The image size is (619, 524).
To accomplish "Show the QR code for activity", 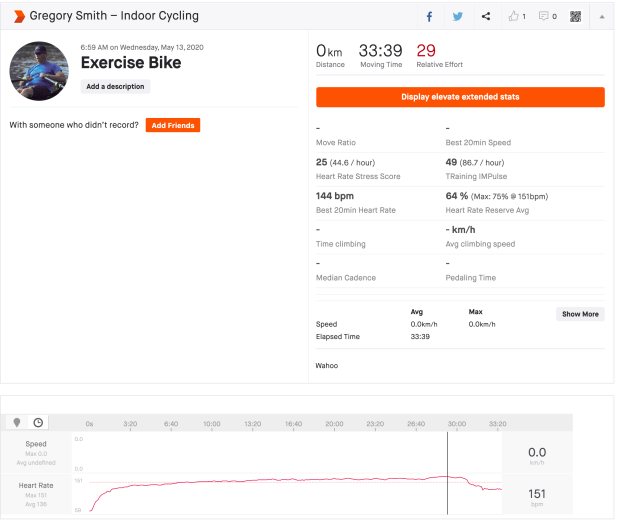I will tap(576, 16).
